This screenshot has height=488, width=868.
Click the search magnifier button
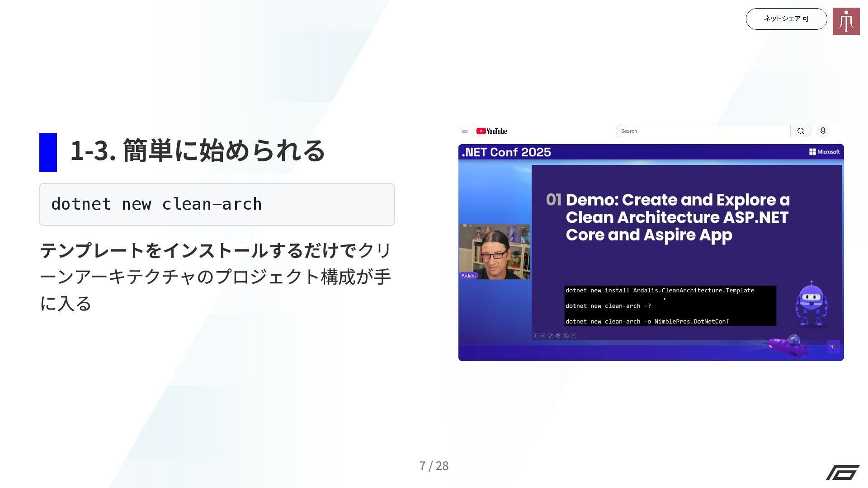[x=801, y=131]
